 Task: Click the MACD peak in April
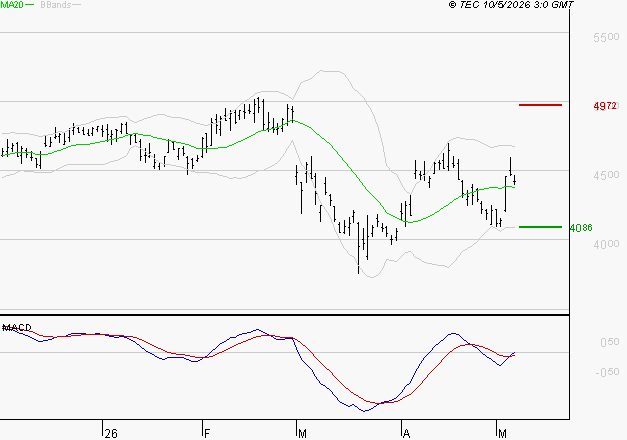(x=453, y=333)
